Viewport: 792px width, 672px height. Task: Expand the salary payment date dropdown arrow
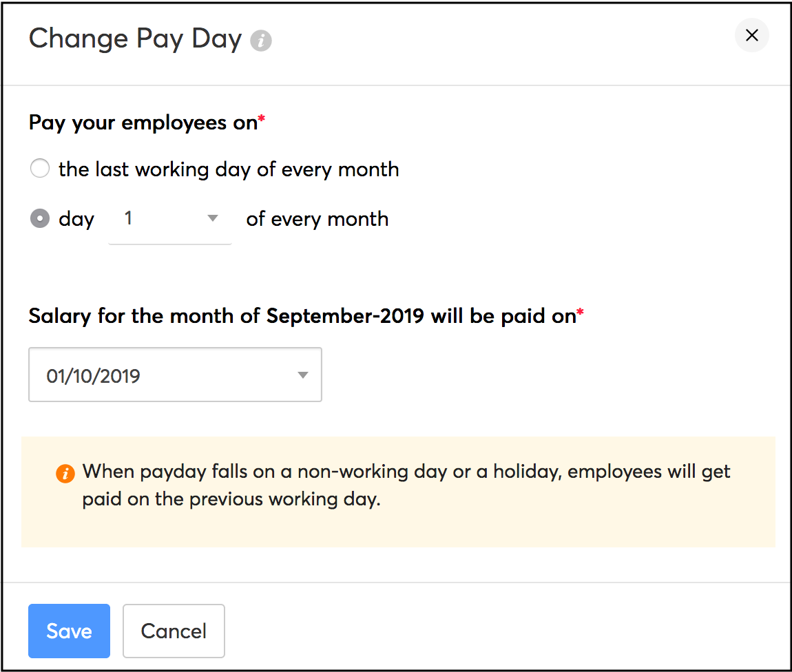pyautogui.click(x=302, y=375)
